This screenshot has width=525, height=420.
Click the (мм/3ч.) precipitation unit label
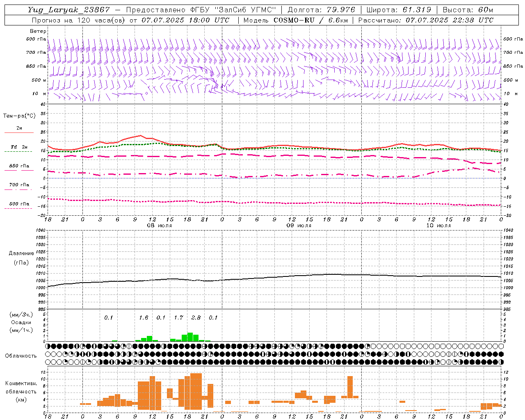pos(21,315)
